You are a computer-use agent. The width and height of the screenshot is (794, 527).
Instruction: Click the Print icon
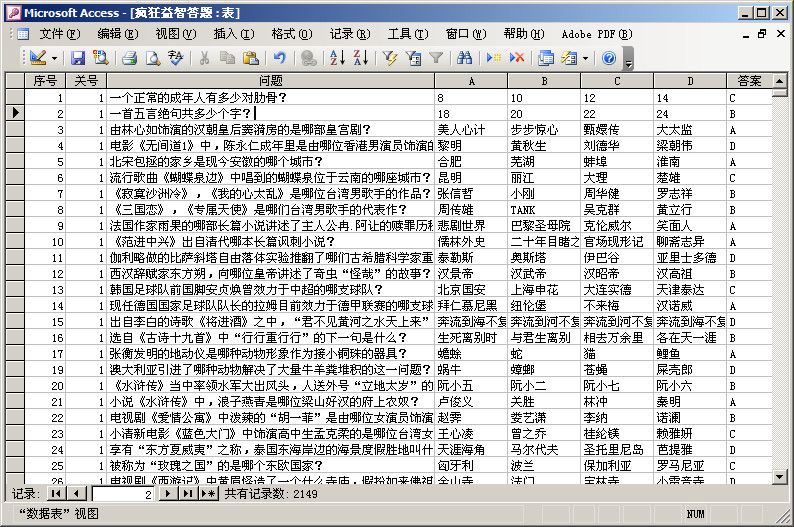coord(130,58)
